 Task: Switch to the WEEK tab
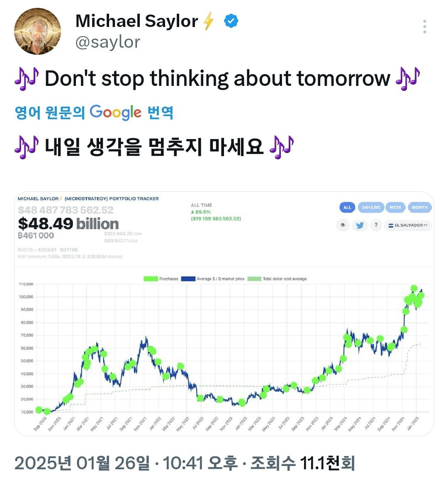[395, 207]
